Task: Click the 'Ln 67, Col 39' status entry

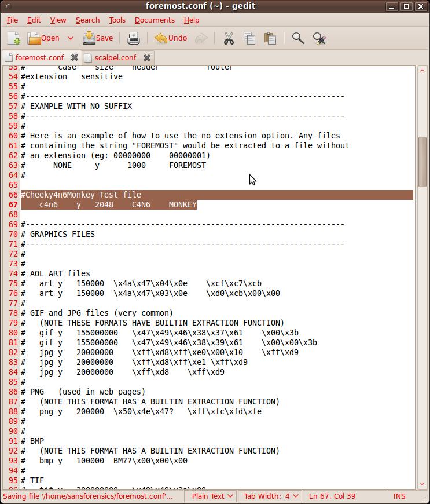Action: 332,496
